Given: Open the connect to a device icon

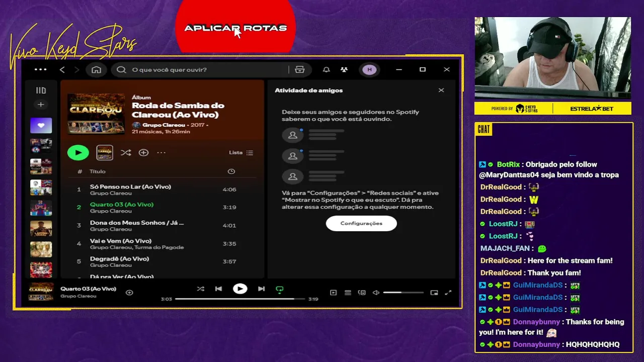Looking at the screenshot, I should click(x=362, y=292).
